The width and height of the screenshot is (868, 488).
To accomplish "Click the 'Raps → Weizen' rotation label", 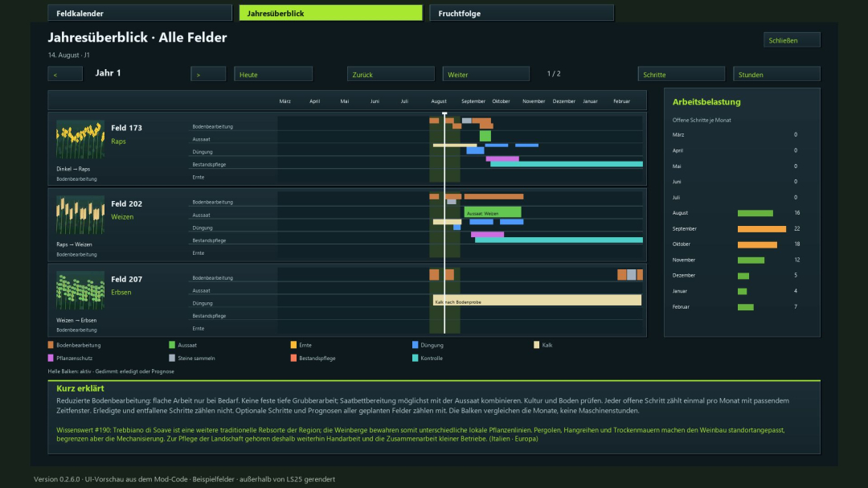I will [x=74, y=244].
